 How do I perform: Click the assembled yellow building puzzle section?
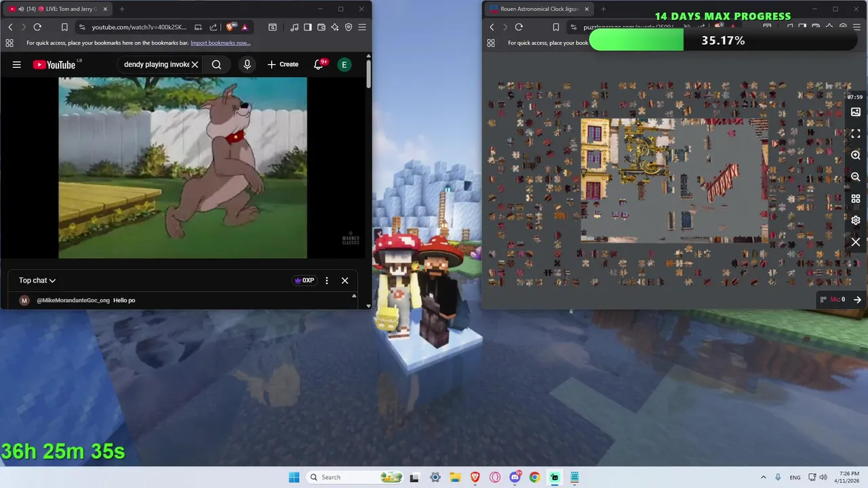click(x=594, y=160)
